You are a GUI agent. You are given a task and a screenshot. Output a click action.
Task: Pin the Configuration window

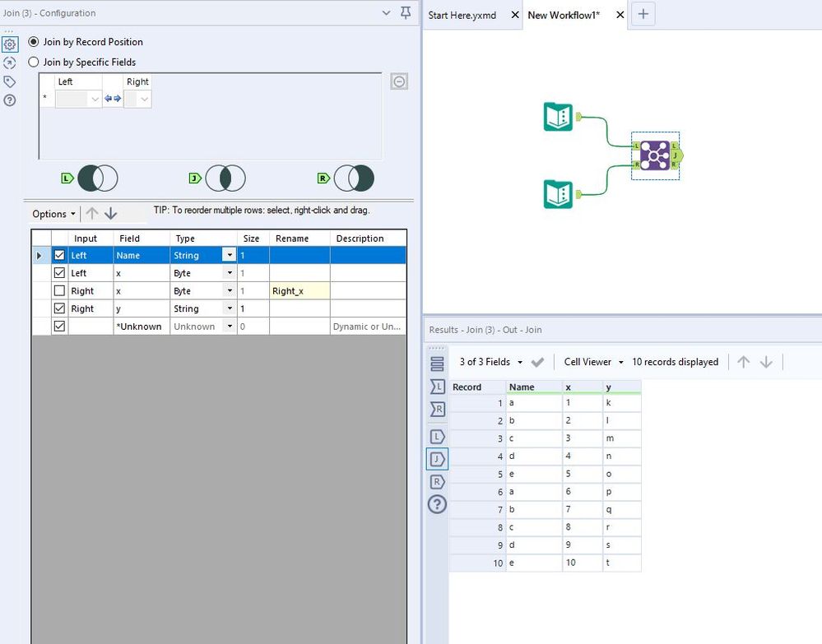coord(406,12)
